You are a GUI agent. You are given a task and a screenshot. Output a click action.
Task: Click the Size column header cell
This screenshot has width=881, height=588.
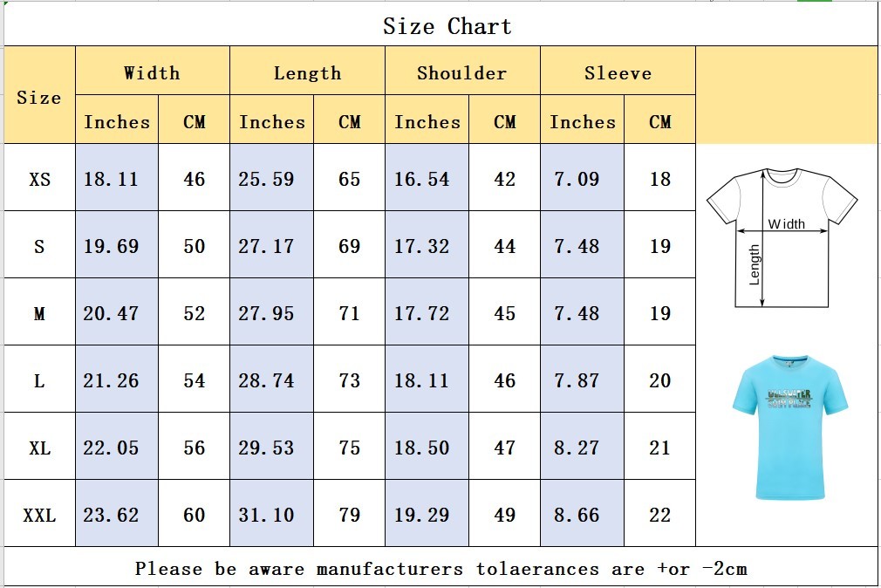point(39,95)
